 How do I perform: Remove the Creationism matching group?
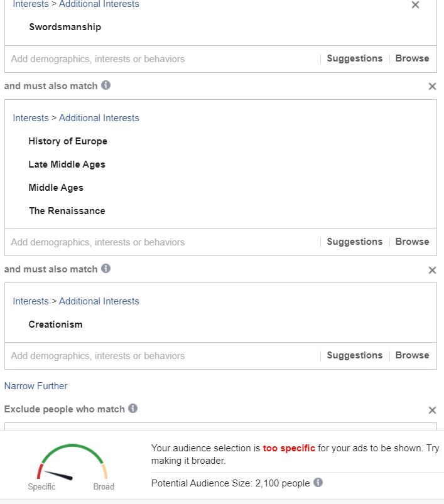tap(432, 270)
